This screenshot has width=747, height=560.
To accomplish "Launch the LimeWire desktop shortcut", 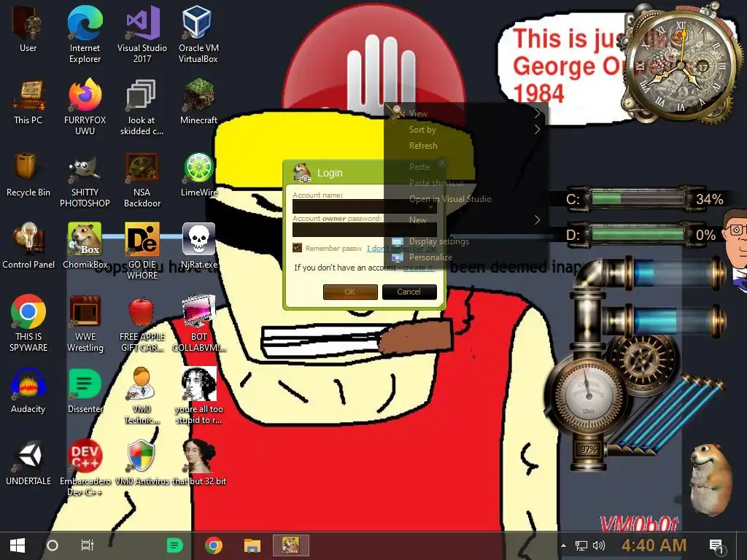I will coord(198,174).
